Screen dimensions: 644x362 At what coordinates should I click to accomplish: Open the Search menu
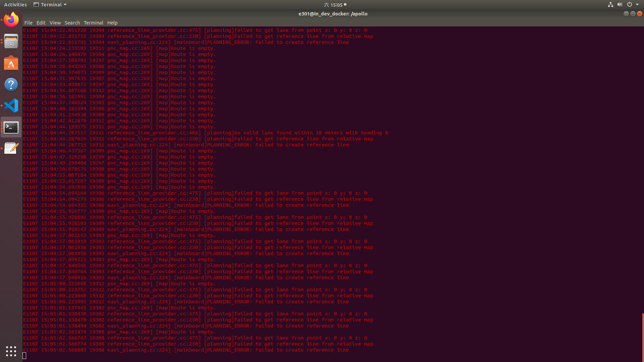72,23
